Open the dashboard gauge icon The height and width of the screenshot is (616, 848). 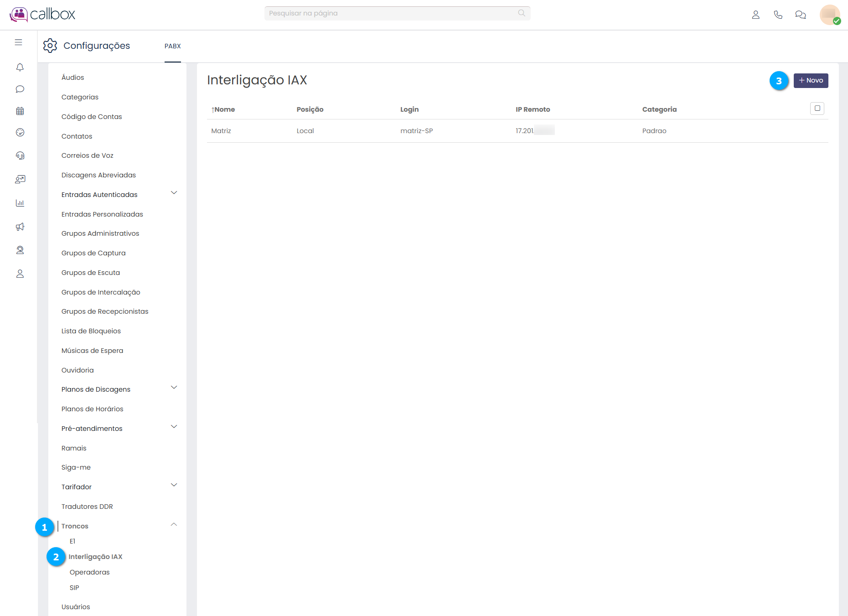pos(20,133)
